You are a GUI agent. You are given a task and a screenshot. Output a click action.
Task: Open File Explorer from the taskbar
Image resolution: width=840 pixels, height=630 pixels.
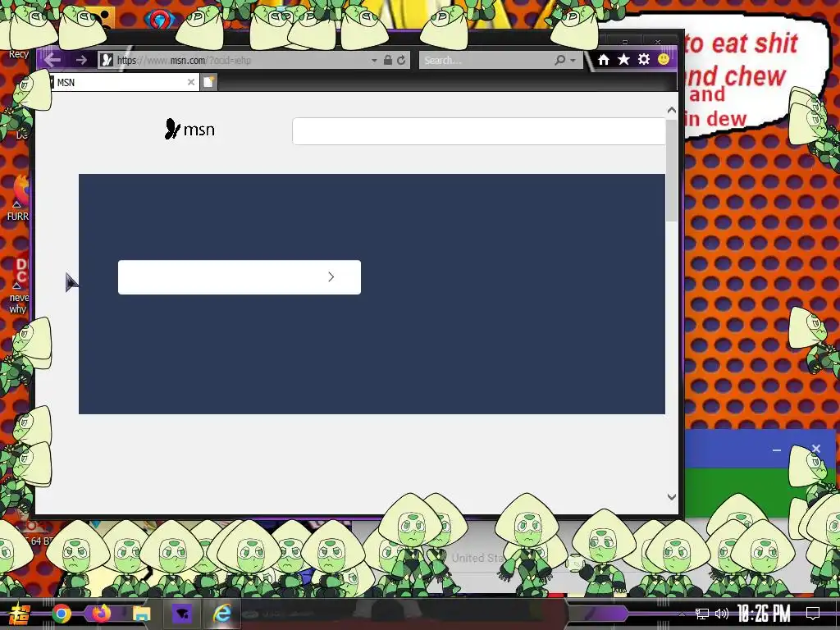pyautogui.click(x=141, y=614)
